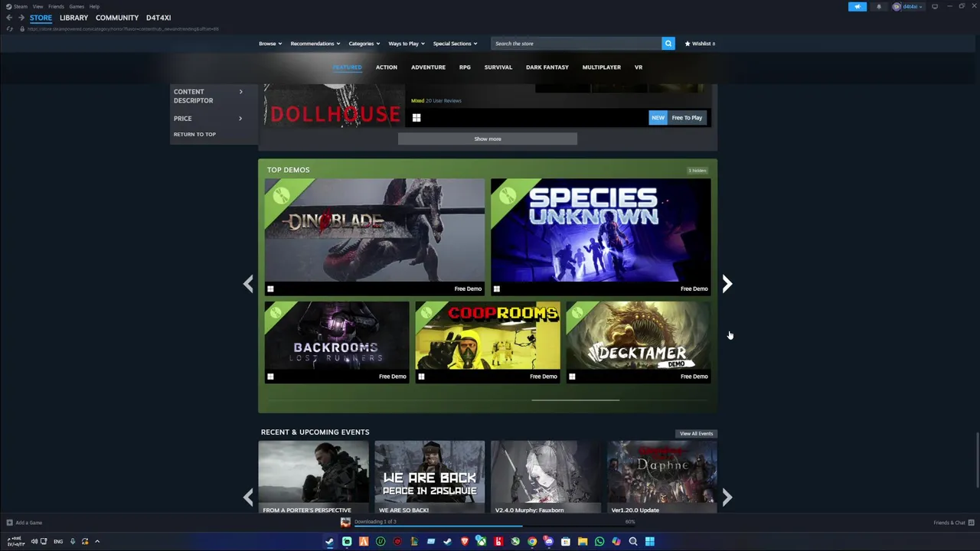Click the microphone icon in the system tray
The height and width of the screenshot is (551, 980).
(x=73, y=542)
